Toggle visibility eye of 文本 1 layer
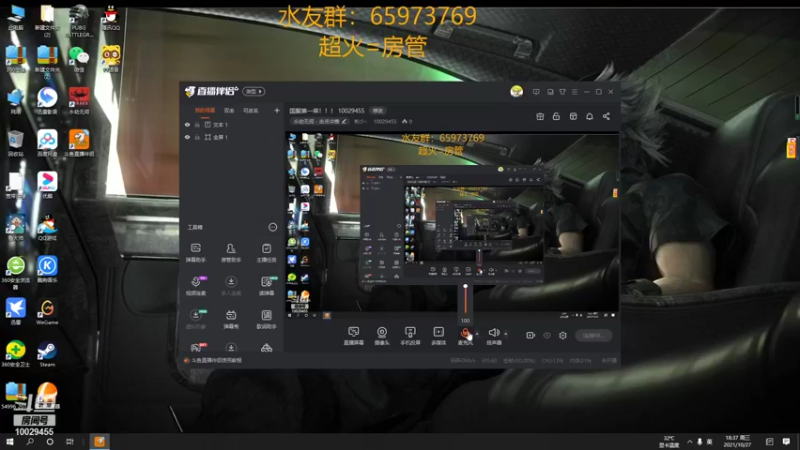 187,124
